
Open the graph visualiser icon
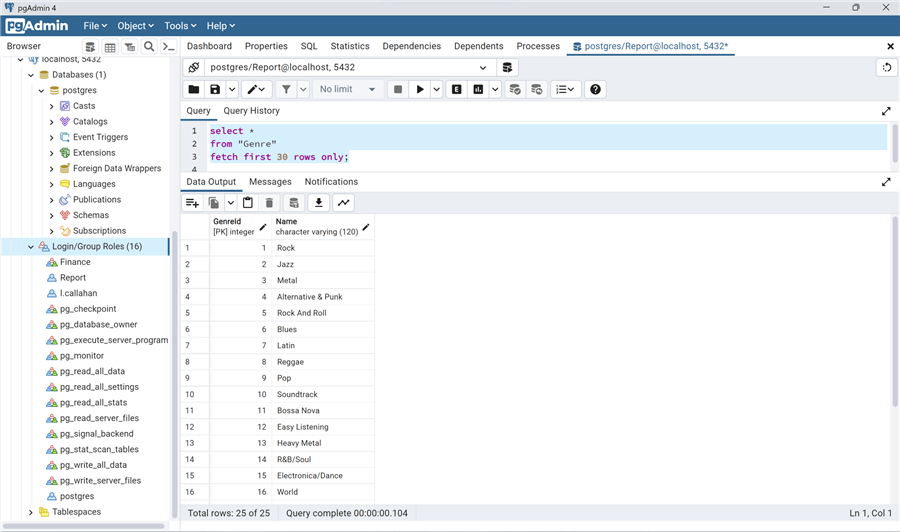343,203
